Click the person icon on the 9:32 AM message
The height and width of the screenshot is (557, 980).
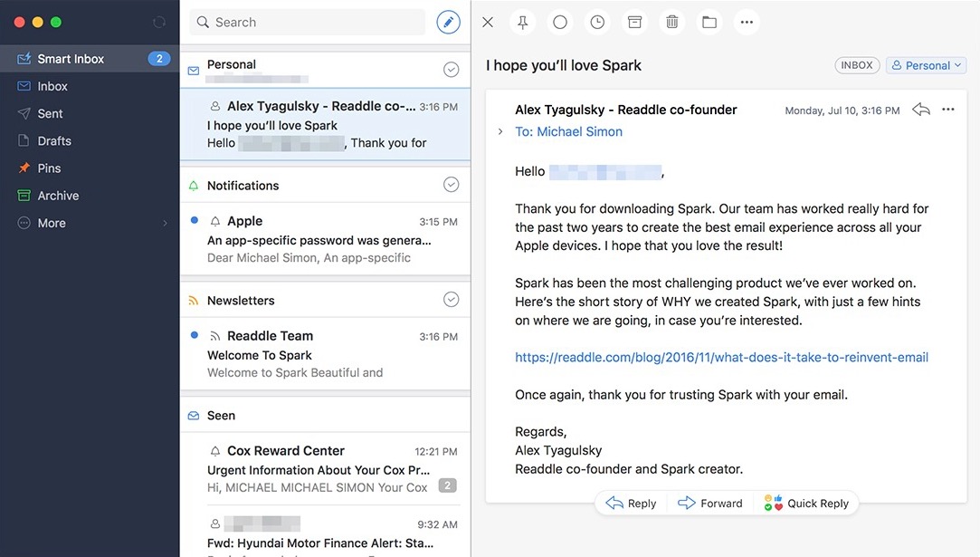point(215,523)
